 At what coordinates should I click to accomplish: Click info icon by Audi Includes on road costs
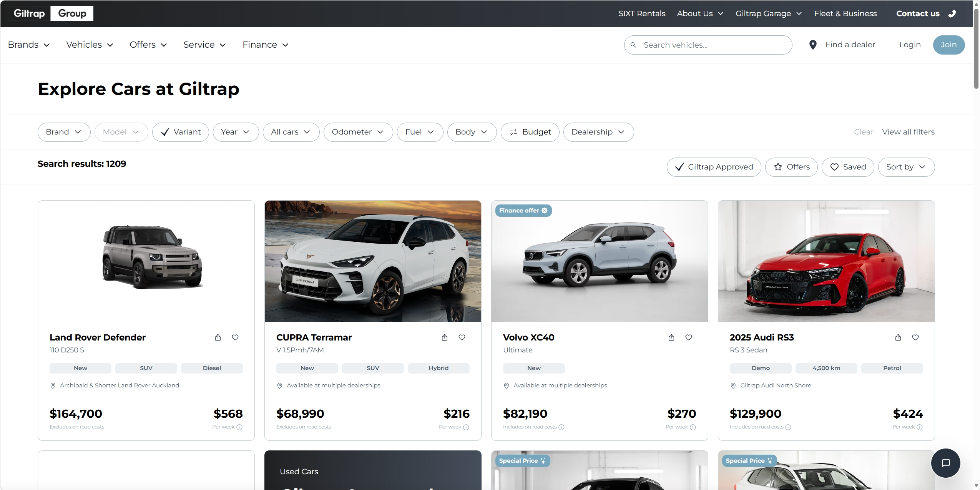tap(788, 427)
